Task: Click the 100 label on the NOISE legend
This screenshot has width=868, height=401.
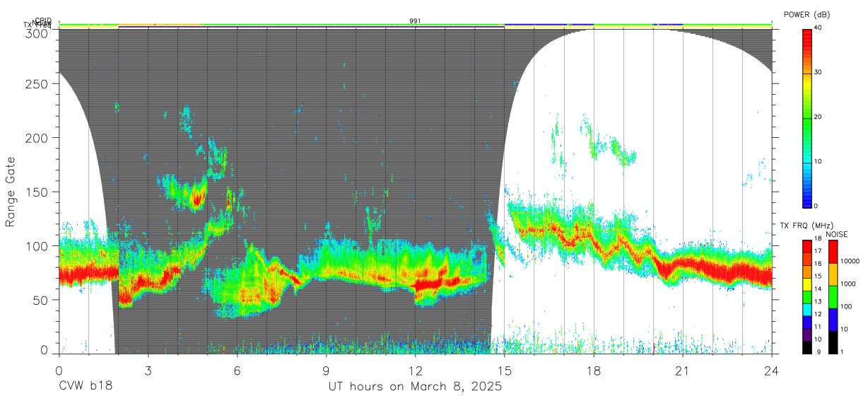Action: pyautogui.click(x=845, y=306)
